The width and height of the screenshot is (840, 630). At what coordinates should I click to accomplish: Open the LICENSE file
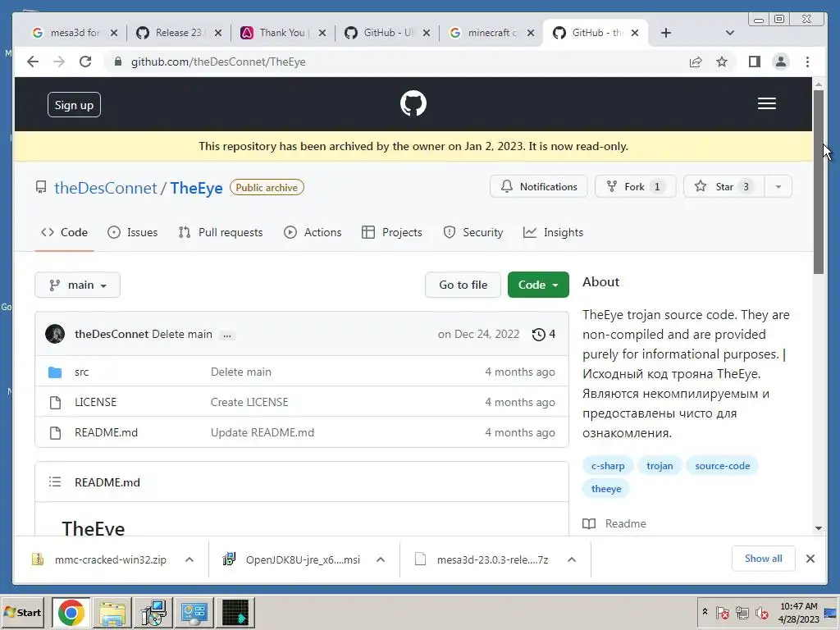(95, 402)
